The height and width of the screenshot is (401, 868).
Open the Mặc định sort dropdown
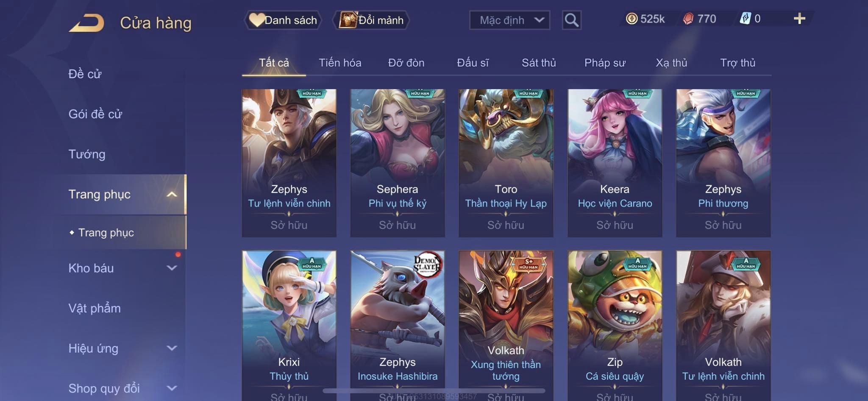509,20
